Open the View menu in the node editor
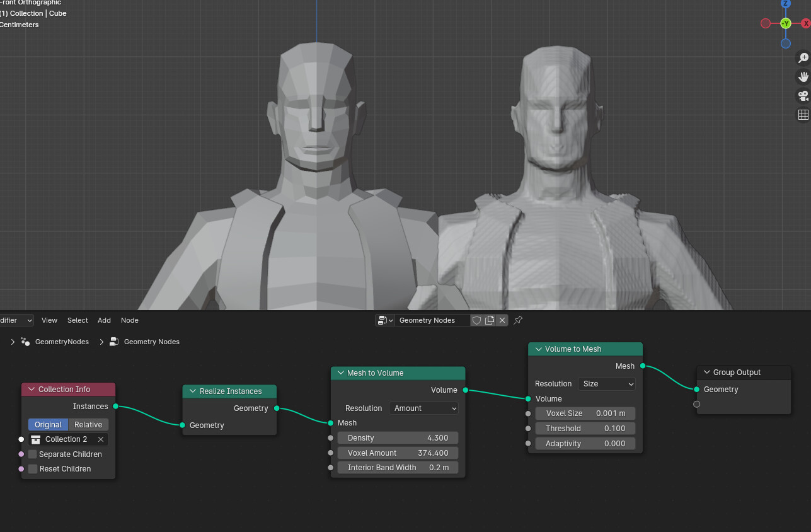The height and width of the screenshot is (532, 811). (49, 320)
